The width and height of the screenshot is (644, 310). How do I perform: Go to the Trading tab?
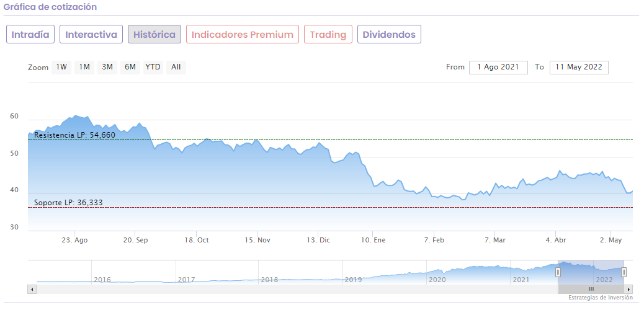(x=328, y=34)
